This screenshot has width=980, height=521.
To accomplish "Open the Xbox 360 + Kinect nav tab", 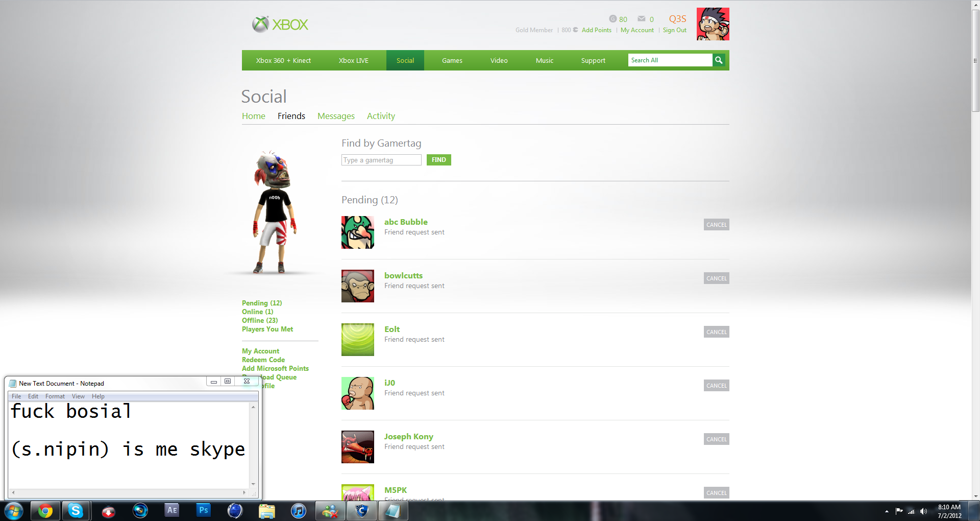I will (283, 60).
